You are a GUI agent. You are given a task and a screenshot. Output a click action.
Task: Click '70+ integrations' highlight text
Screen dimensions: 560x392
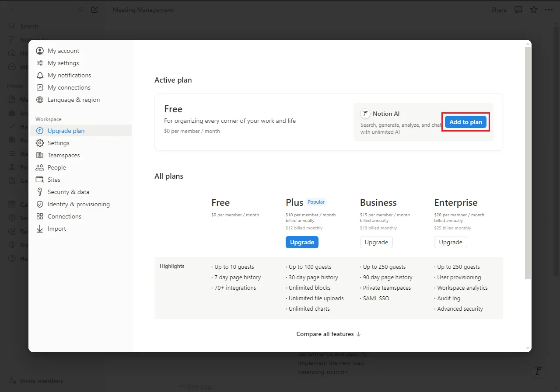click(235, 288)
